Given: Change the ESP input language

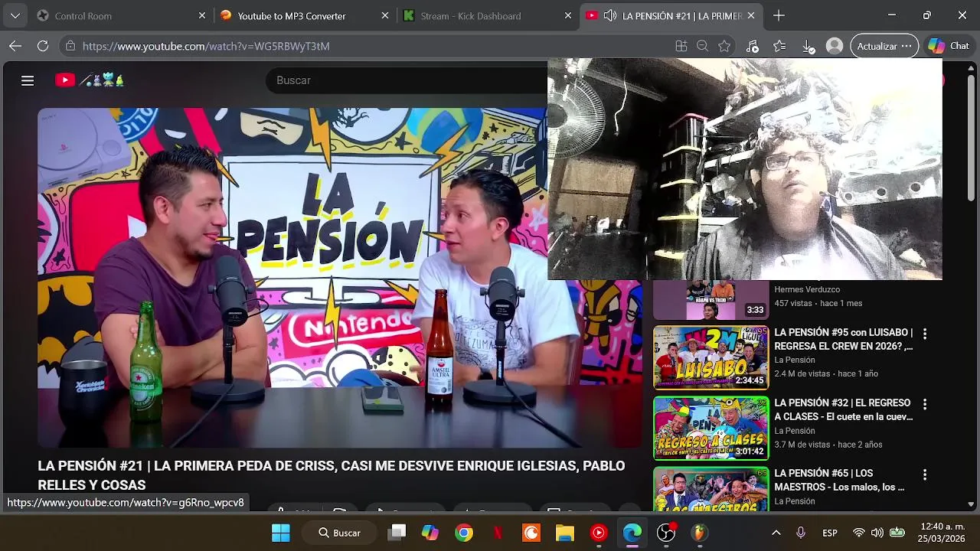Looking at the screenshot, I should (830, 533).
